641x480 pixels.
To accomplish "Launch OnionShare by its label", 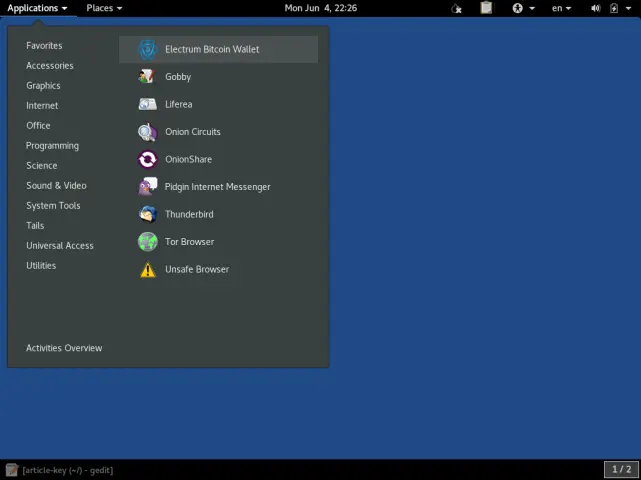I will 188,159.
